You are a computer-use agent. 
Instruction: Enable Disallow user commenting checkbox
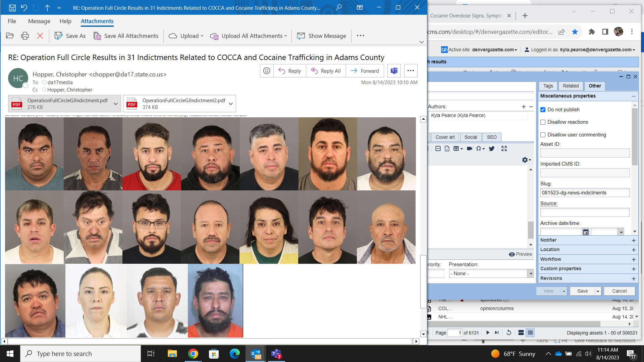click(x=543, y=135)
